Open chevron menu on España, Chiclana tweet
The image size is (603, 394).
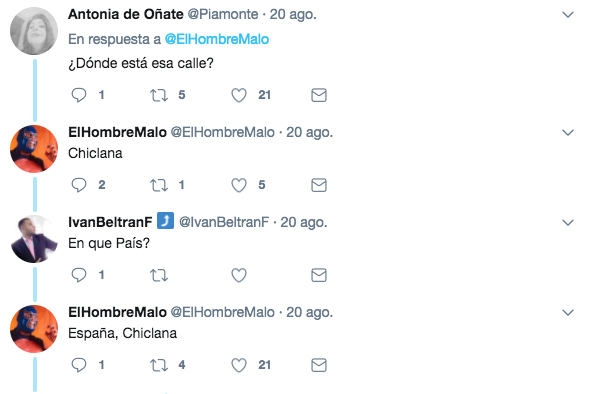(x=568, y=313)
